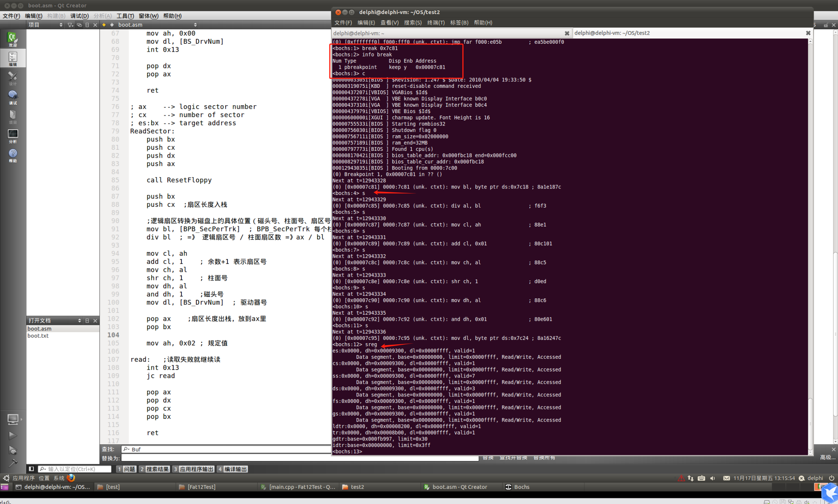This screenshot has height=504, width=838.
Task: Launch Firefox from the panel
Action: (x=71, y=478)
